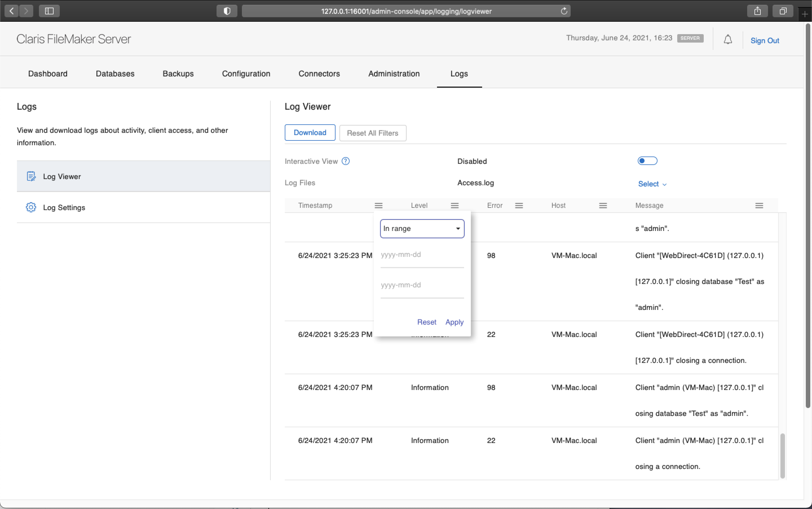This screenshot has height=509, width=812.
Task: Click the first yyyy-mm-dd date field
Action: (422, 255)
